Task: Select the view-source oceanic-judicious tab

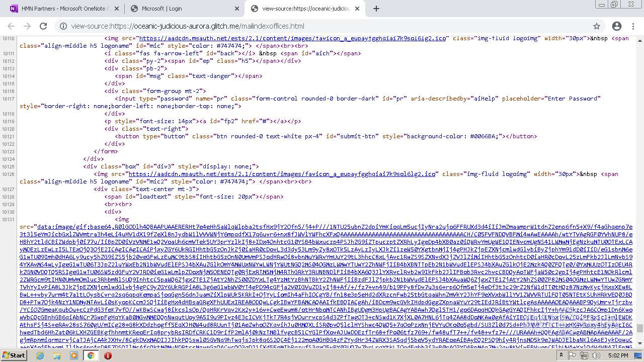Action: [x=305, y=9]
